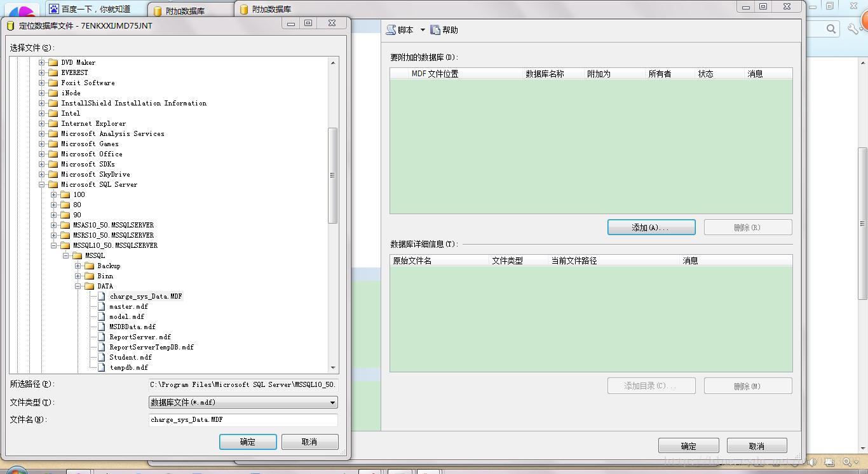The width and height of the screenshot is (868, 474).
Task: Click the EVEREST folder icon
Action: coord(53,72)
